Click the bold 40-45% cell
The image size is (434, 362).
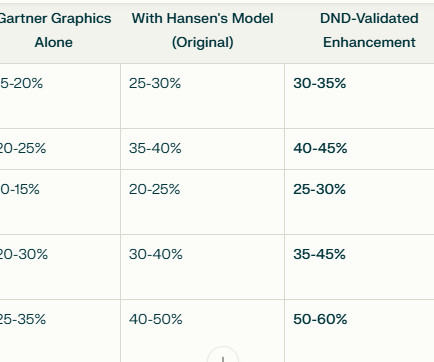coord(320,148)
